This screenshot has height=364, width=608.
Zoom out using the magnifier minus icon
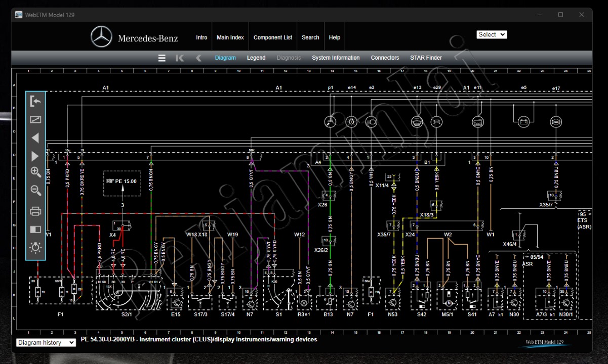tap(35, 191)
